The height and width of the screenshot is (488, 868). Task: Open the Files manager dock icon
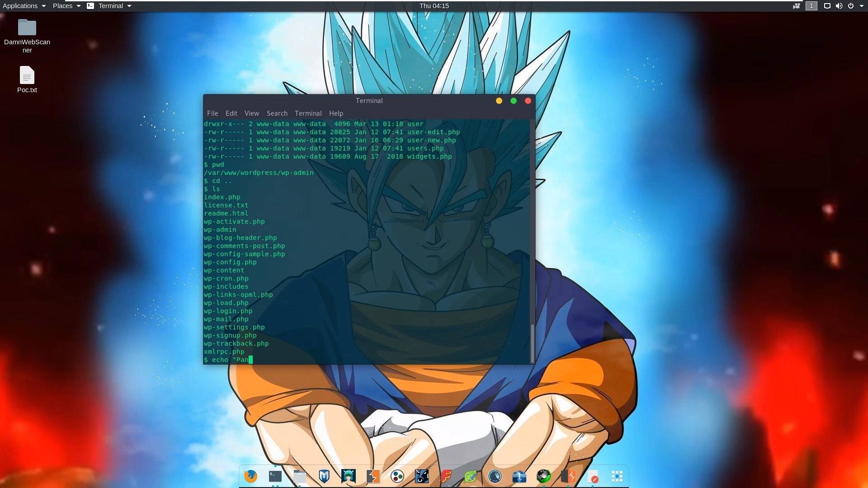pos(299,476)
